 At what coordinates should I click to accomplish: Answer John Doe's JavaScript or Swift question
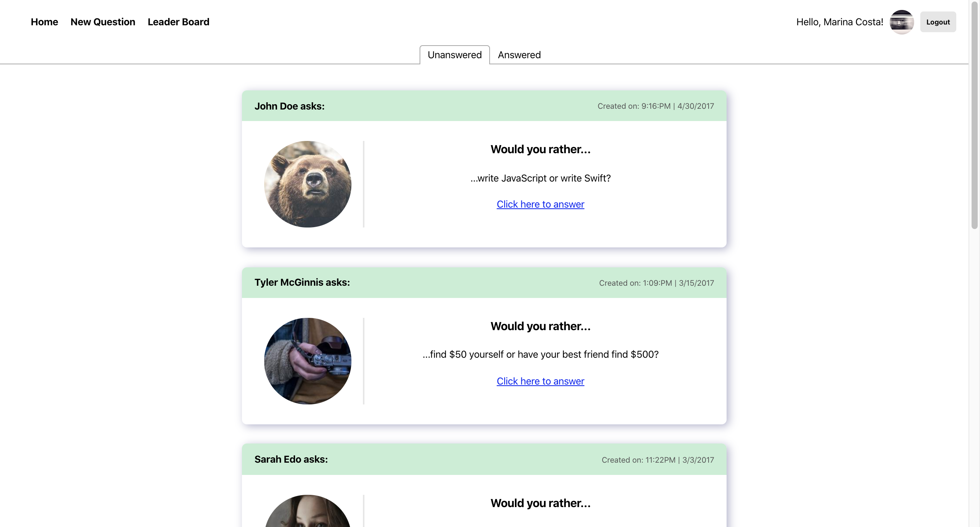[540, 204]
